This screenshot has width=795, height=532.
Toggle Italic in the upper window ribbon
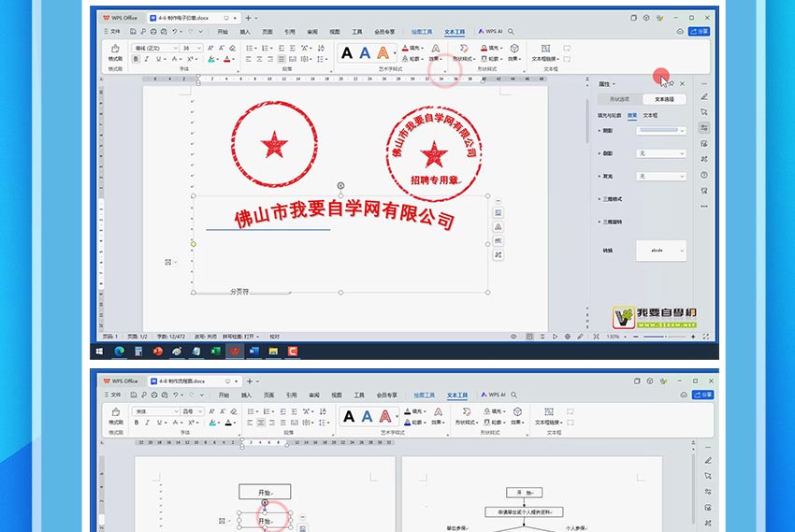pos(147,59)
